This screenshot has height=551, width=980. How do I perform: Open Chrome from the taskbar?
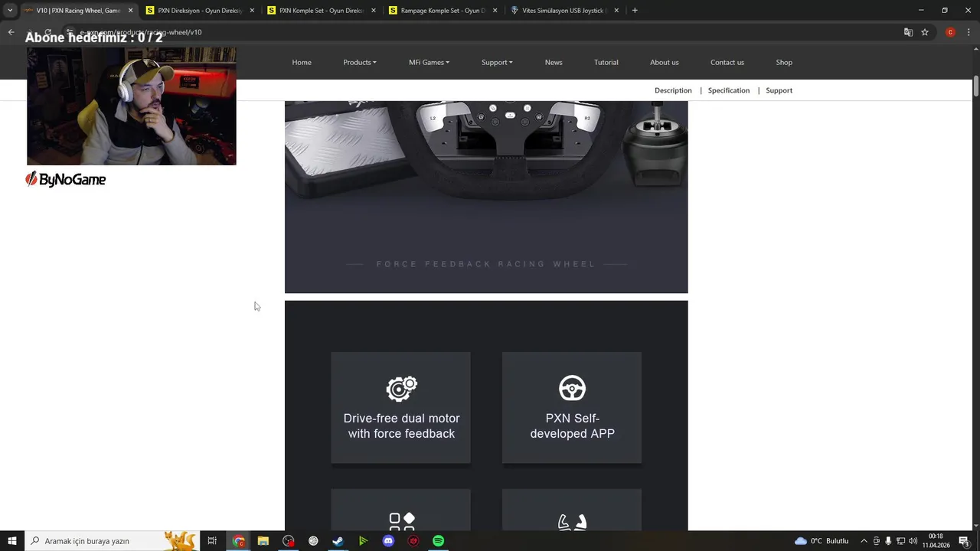239,541
